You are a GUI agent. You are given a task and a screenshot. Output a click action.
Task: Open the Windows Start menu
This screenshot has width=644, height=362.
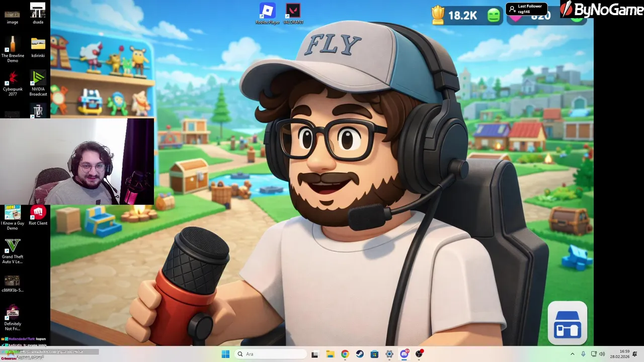point(225,354)
